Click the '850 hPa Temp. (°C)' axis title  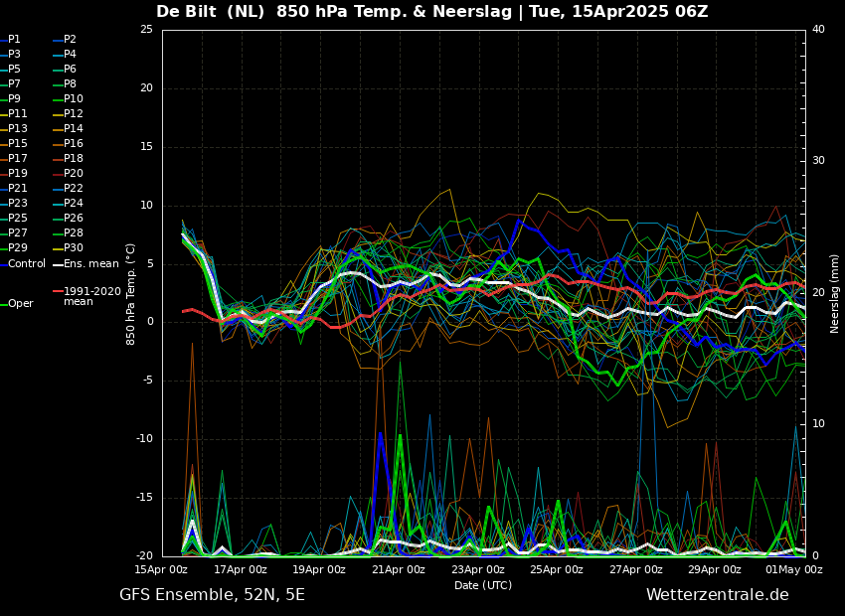(131, 294)
